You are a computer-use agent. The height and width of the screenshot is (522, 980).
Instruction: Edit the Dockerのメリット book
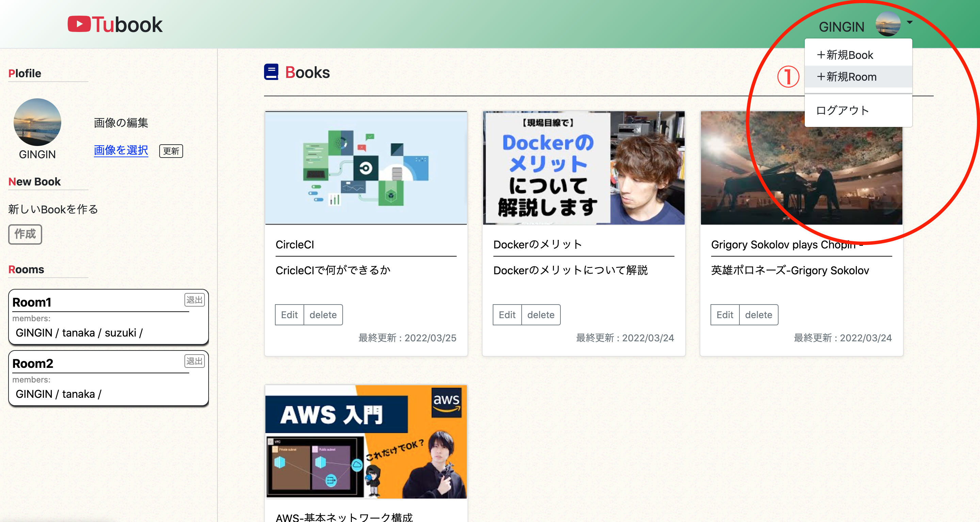pos(507,315)
